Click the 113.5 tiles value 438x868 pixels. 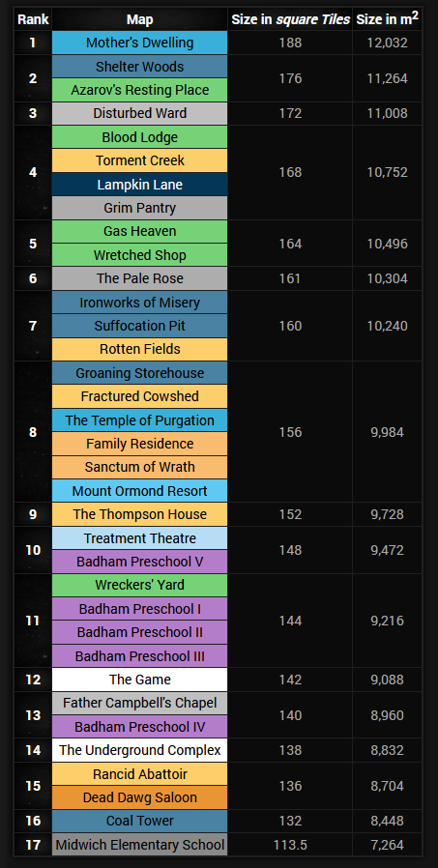291,845
